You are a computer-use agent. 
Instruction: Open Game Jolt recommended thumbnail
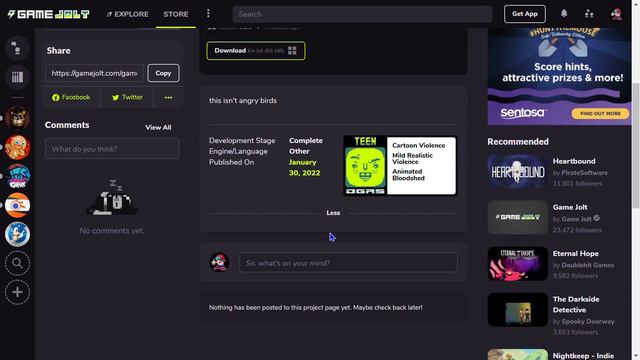pyautogui.click(x=518, y=218)
